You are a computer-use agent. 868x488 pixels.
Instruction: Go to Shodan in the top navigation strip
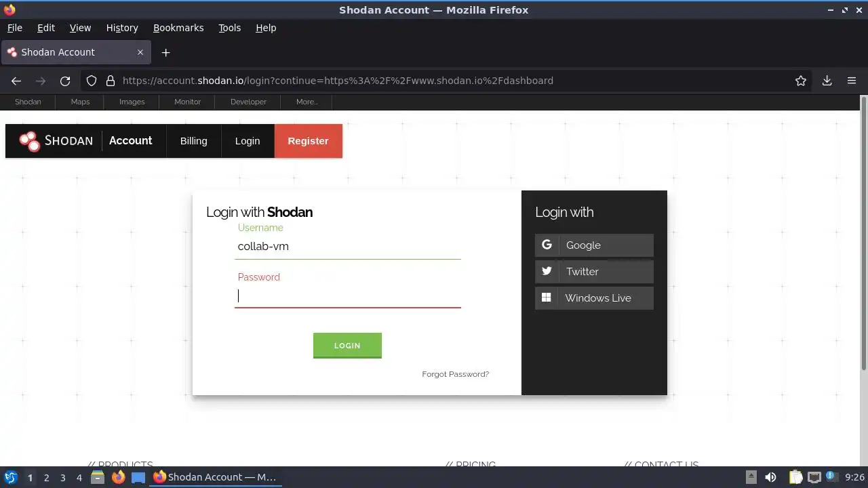(28, 102)
